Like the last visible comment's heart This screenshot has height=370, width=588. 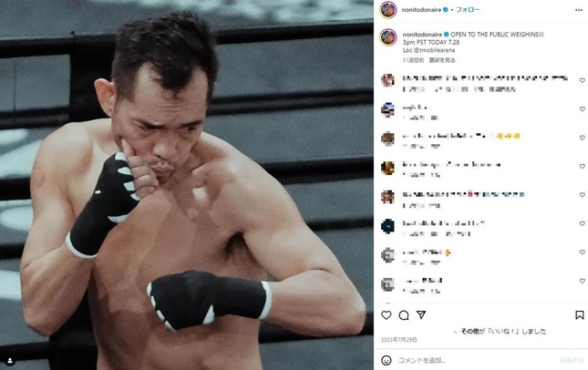[582, 281]
